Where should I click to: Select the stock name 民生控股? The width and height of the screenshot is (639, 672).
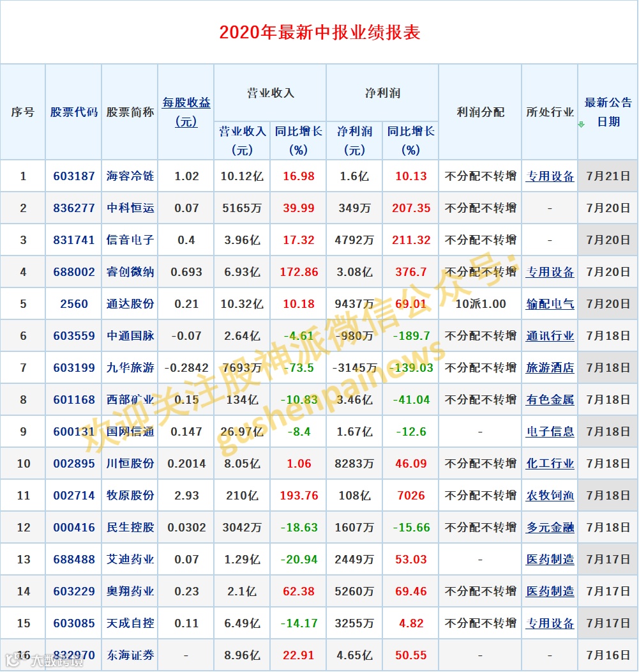[x=130, y=528]
